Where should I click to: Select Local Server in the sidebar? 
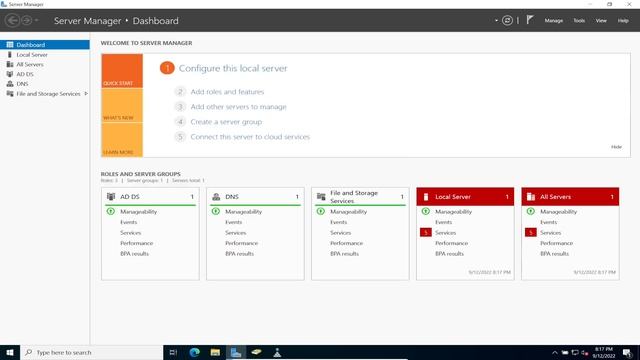pyautogui.click(x=45, y=54)
